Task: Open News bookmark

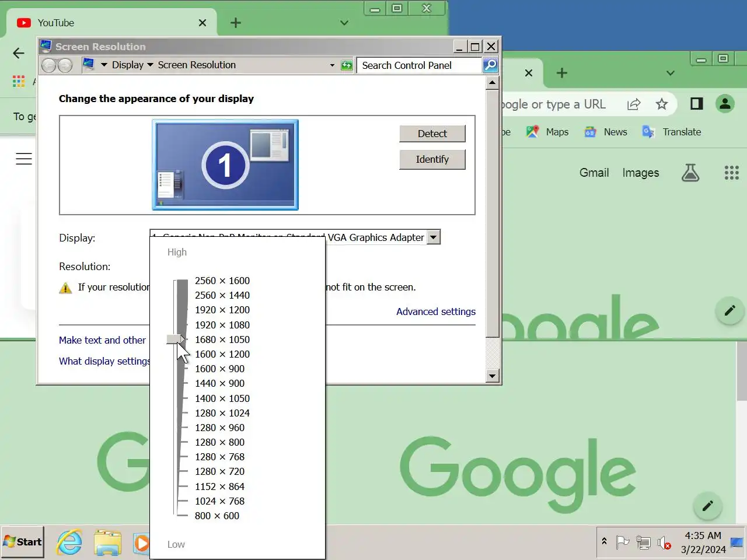Action: [606, 132]
